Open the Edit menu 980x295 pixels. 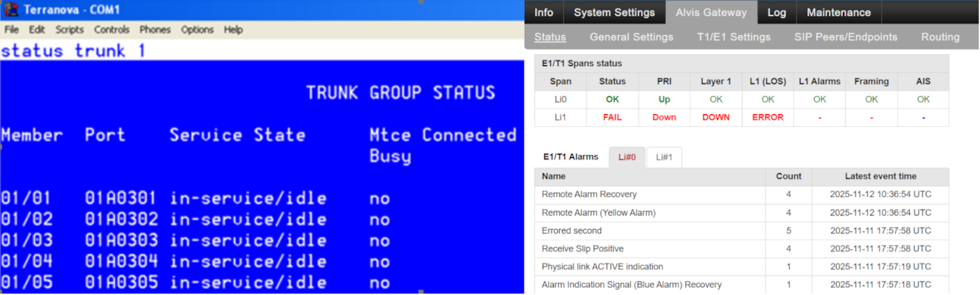[x=37, y=30]
